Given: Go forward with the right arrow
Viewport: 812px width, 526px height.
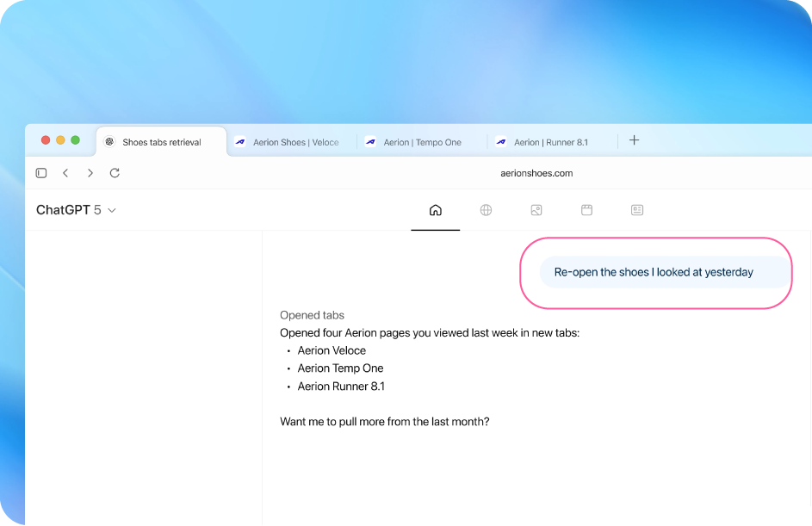Looking at the screenshot, I should click(90, 173).
